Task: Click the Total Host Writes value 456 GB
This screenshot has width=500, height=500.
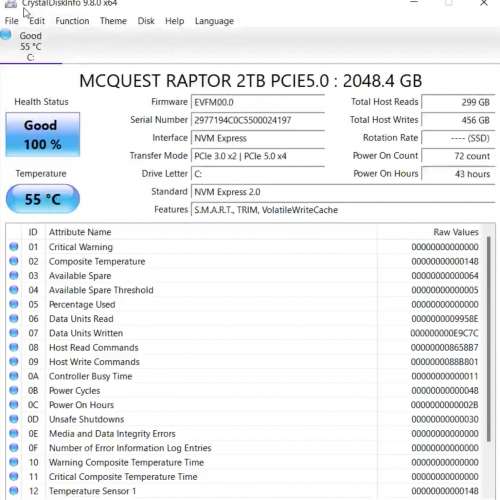Action: pyautogui.click(x=458, y=120)
